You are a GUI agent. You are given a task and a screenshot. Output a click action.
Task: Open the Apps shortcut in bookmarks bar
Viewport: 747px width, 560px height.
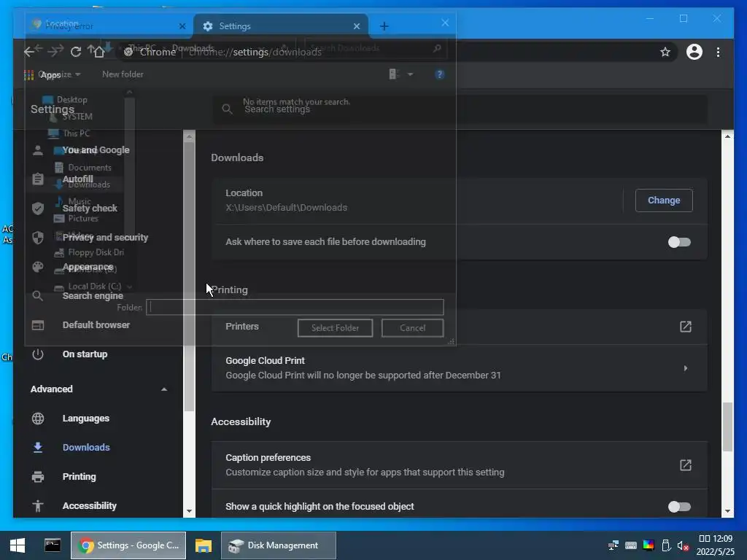click(42, 75)
